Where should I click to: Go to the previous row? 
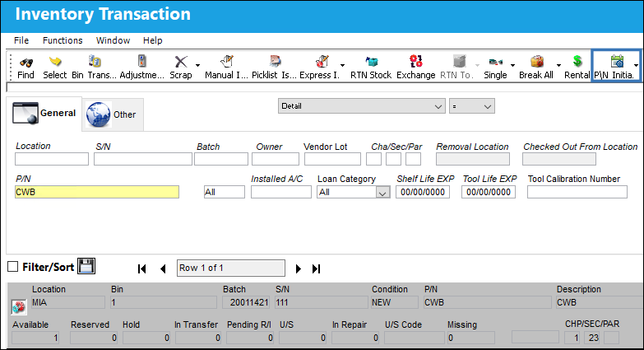pos(163,269)
